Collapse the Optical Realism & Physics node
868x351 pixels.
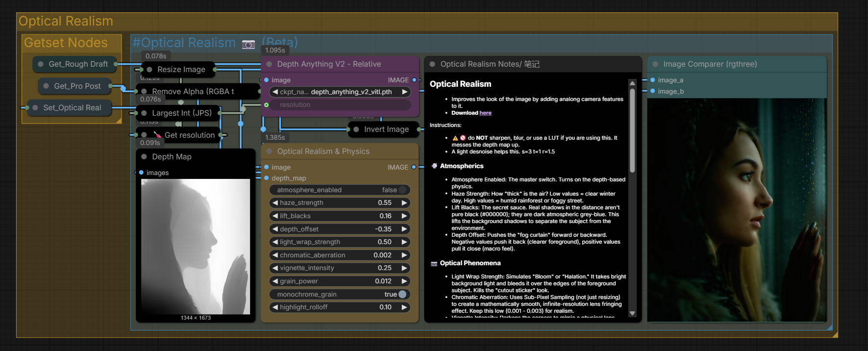coord(269,151)
